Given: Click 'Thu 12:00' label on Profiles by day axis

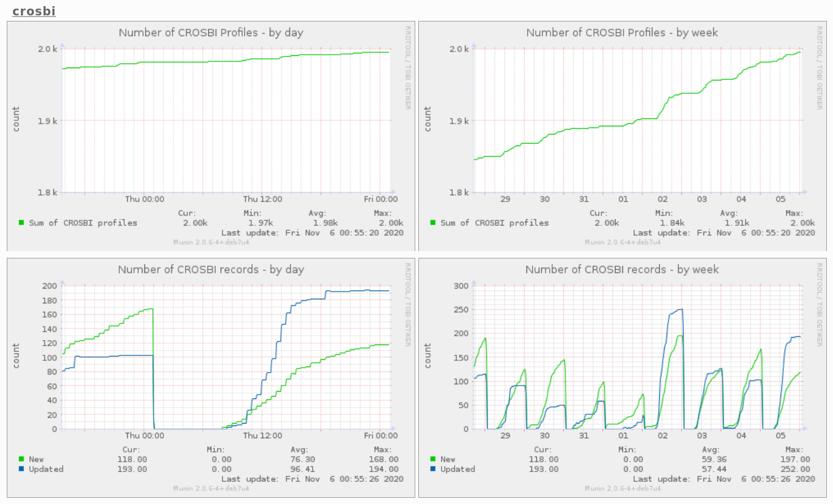Looking at the screenshot, I should (x=262, y=199).
